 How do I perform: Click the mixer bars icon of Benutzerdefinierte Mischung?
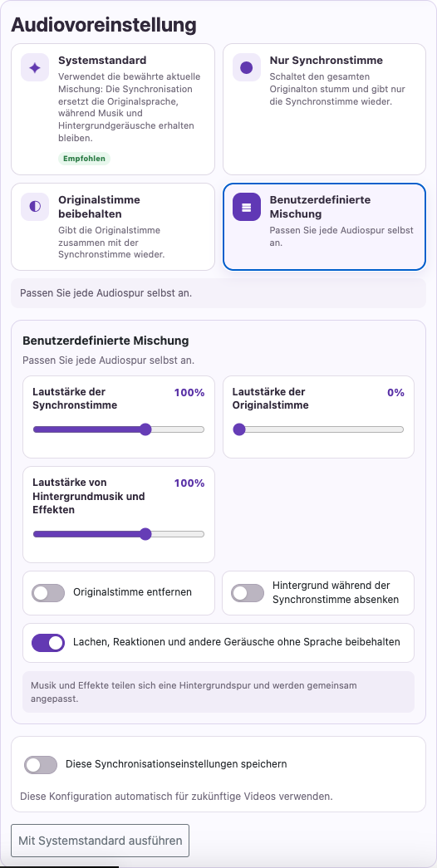pos(247,207)
